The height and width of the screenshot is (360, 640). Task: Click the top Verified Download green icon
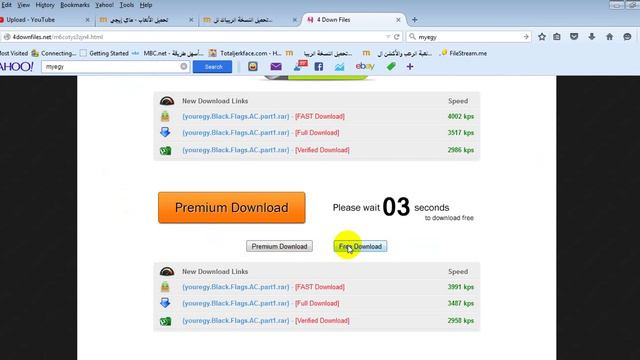[x=165, y=150]
